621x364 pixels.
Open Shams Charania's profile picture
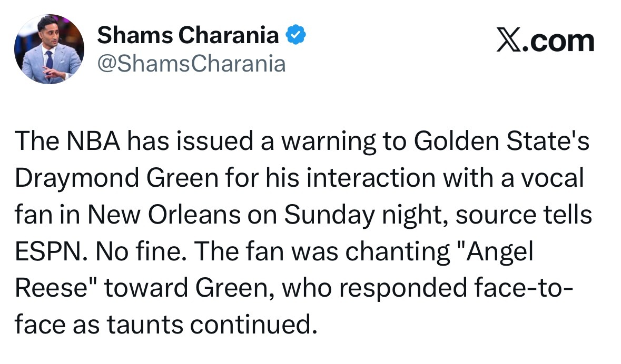49,49
